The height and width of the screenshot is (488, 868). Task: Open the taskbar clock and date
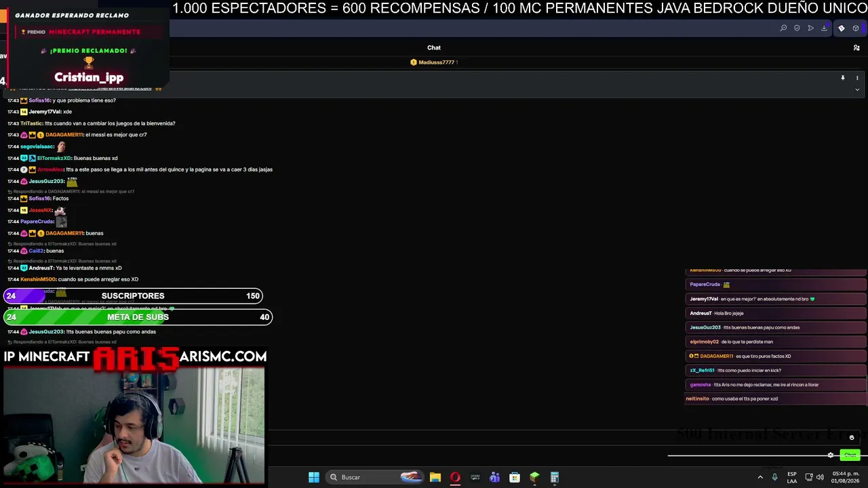point(845,477)
